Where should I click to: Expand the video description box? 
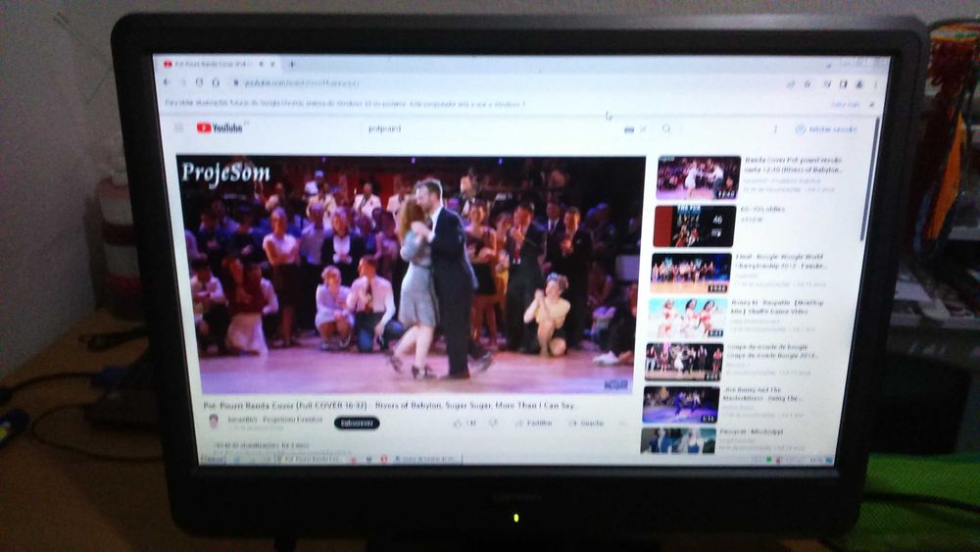pos(400,449)
